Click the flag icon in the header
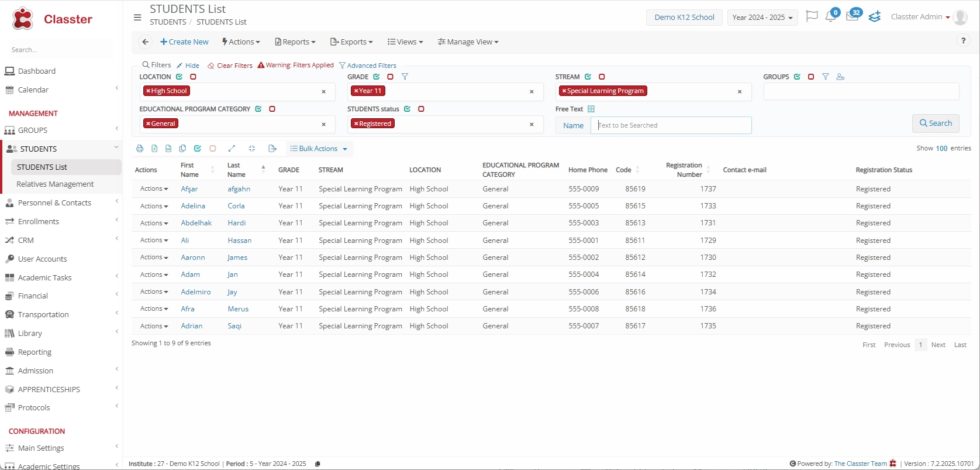Screen dimensions: 980x470 tap(811, 16)
